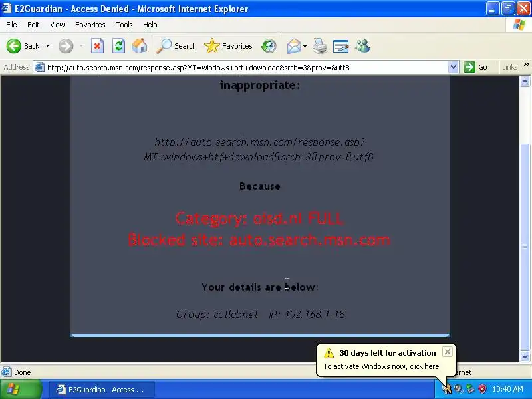Viewport: 532px width, 399px height.
Task: Expand the Mail dropdown arrow
Action: pyautogui.click(x=305, y=46)
